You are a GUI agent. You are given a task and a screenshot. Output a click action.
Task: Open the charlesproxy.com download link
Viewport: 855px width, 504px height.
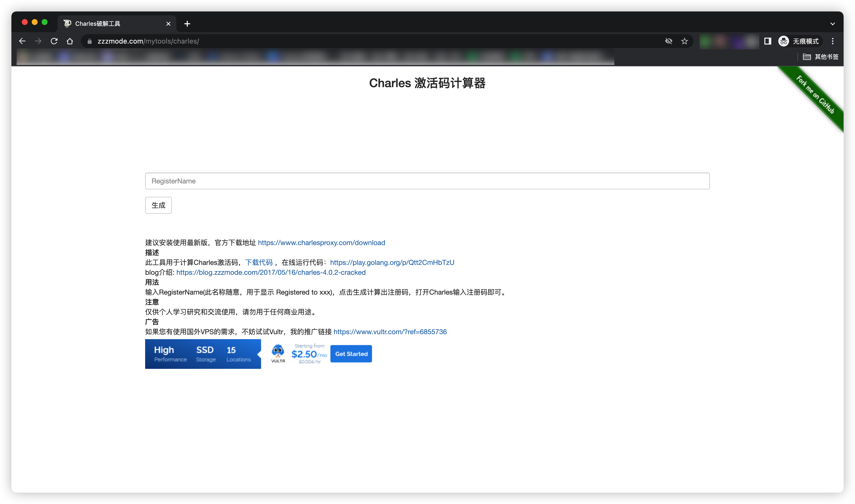coord(321,243)
